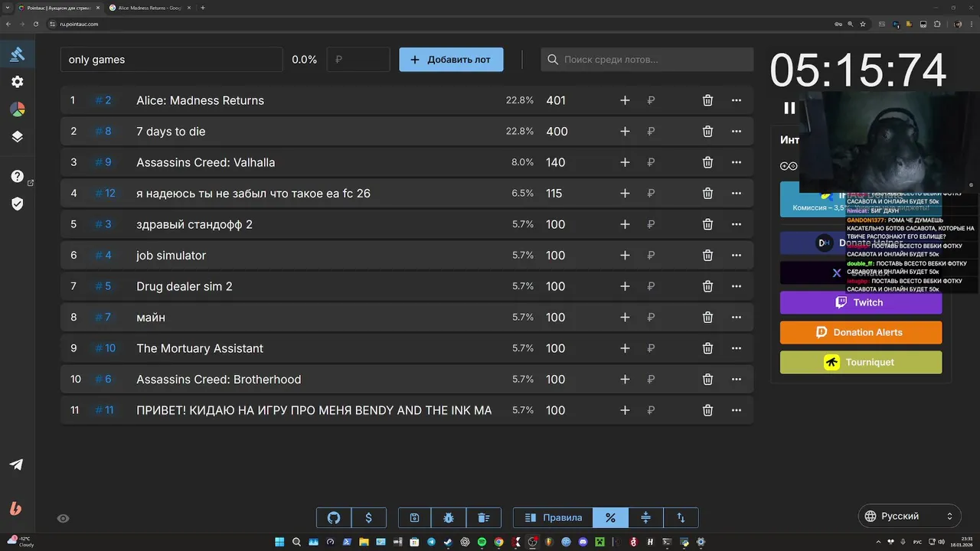
Task: Open three-dots menu for job simulator
Action: coord(737,256)
